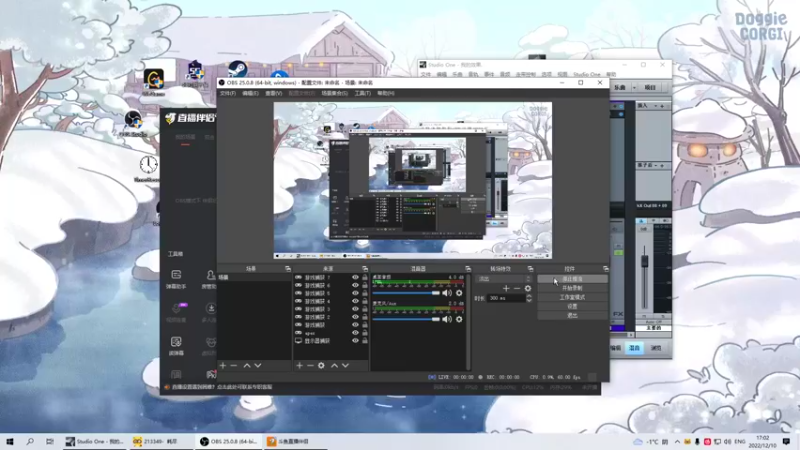Open settings gear for 麦克风/Aux channel
This screenshot has height=450, width=800.
(x=459, y=319)
